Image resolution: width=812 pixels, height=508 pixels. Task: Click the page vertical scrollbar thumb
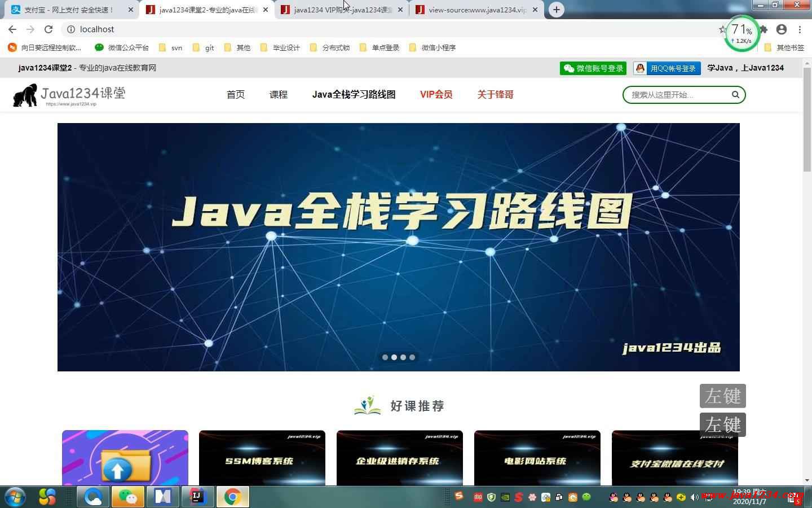[x=807, y=120]
